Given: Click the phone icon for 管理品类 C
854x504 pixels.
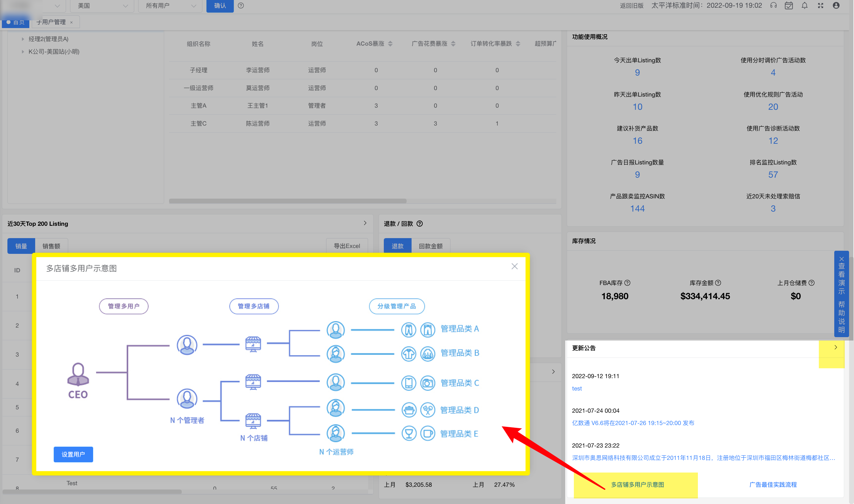Looking at the screenshot, I should pos(409,383).
